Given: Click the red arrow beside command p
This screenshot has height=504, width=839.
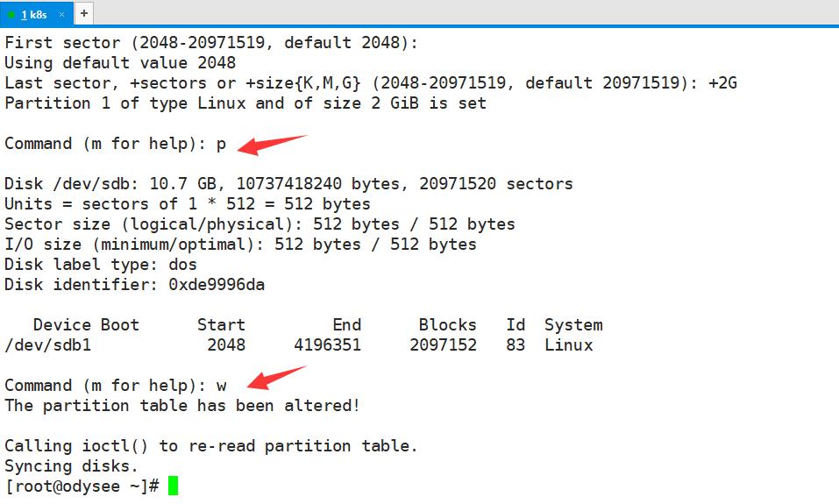Looking at the screenshot, I should pos(272,145).
